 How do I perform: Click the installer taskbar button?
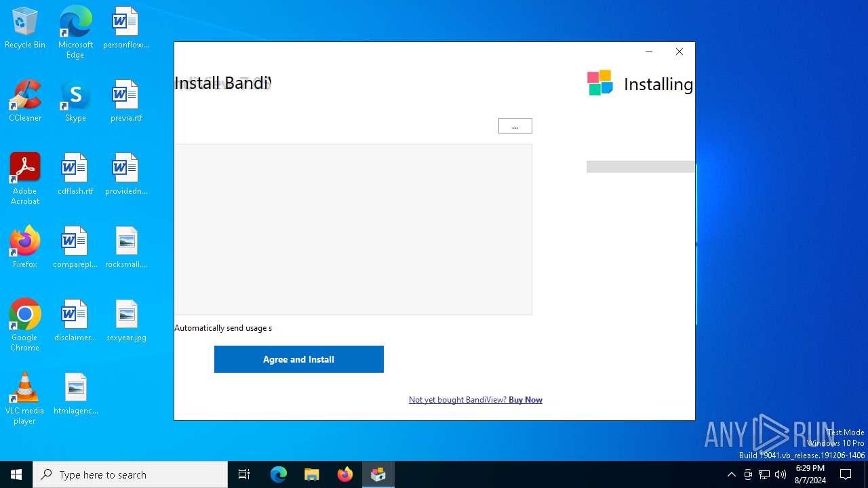378,474
